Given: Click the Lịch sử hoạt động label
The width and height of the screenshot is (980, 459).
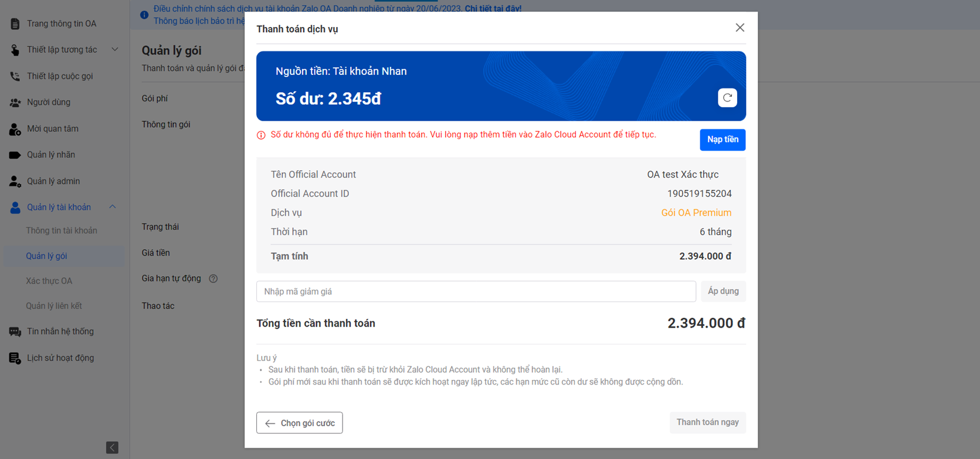Looking at the screenshot, I should 60,358.
